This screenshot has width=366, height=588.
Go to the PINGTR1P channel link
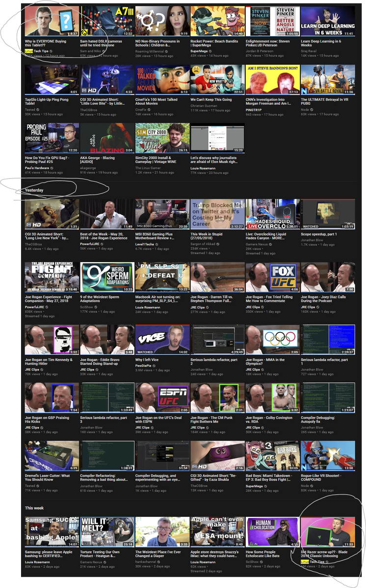point(254,110)
